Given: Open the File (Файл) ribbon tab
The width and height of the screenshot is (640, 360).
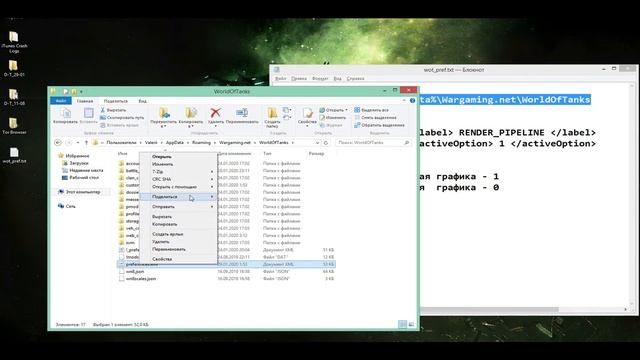Looking at the screenshot, I should [x=61, y=101].
